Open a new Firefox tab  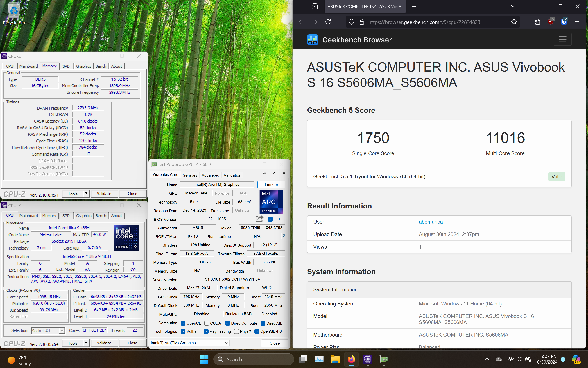[414, 7]
